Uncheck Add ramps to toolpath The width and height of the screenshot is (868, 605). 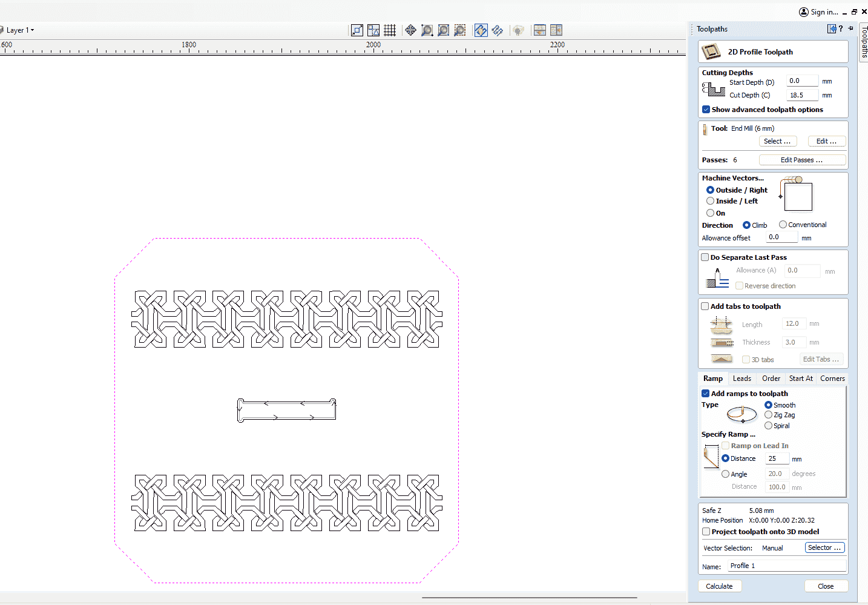pyautogui.click(x=705, y=394)
